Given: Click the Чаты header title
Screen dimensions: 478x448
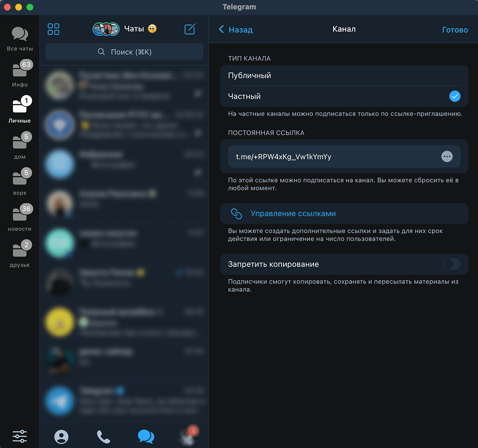Looking at the screenshot, I should pyautogui.click(x=134, y=29).
